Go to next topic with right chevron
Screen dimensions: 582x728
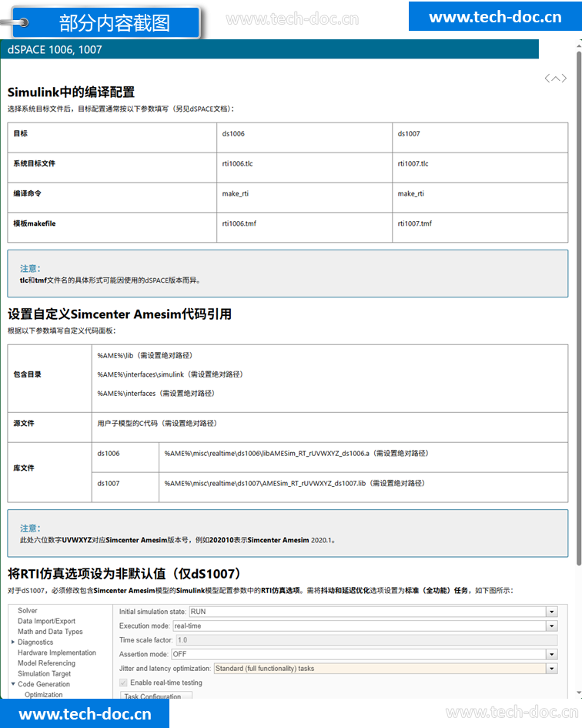[564, 79]
